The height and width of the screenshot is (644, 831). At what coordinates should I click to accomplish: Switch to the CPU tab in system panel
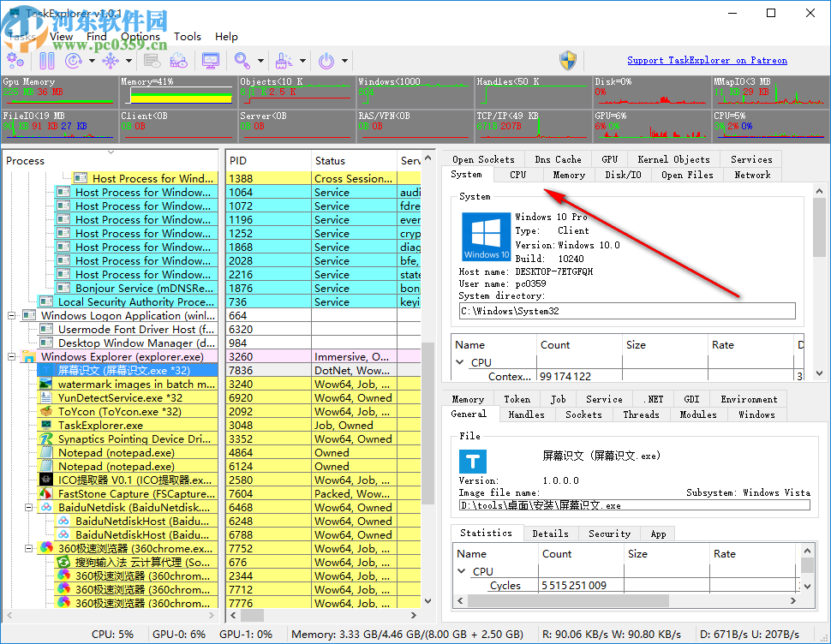tap(517, 175)
